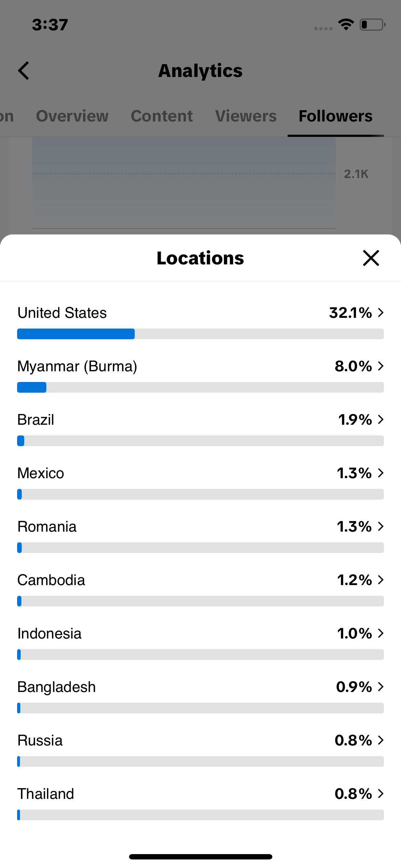Open the Viewers tab
The height and width of the screenshot is (868, 401).
(x=246, y=116)
